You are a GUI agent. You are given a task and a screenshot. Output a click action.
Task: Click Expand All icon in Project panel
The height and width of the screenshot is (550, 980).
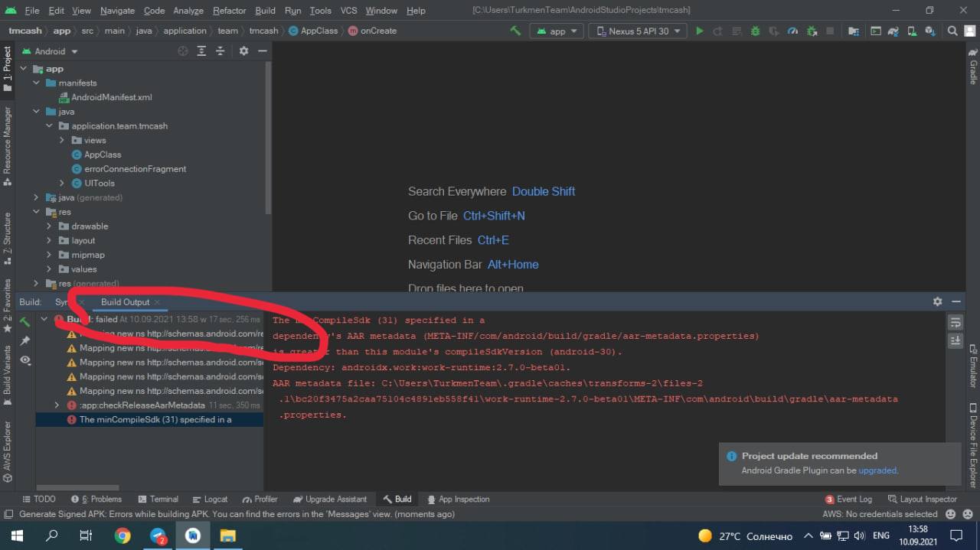(201, 50)
